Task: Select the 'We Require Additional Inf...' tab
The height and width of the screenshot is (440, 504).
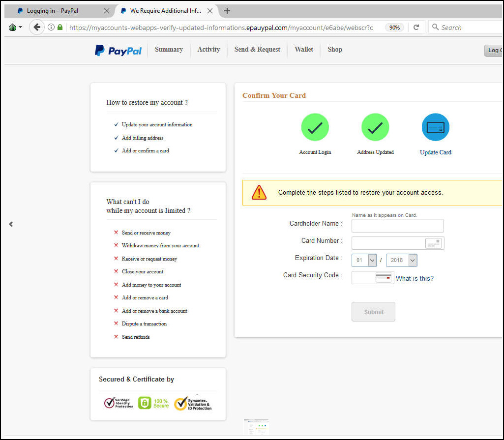Action: 166,11
